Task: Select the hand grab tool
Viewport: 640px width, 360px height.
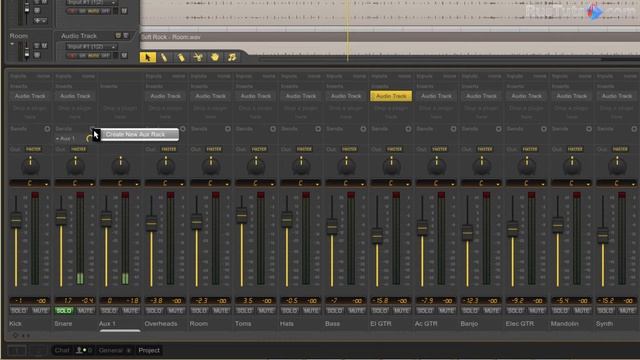Action: (215, 57)
